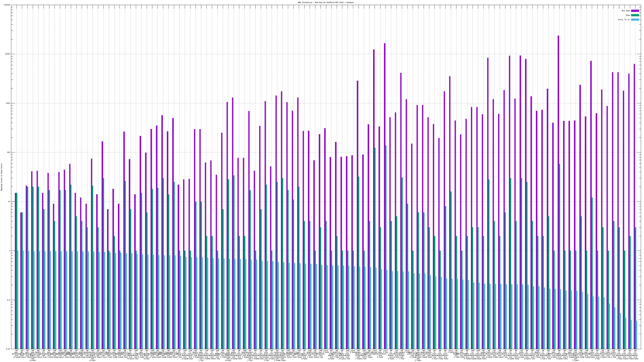The height and width of the screenshot is (362, 644).
Task: Click the 'Score (0..1)' legend label text
Action: coord(624,20)
